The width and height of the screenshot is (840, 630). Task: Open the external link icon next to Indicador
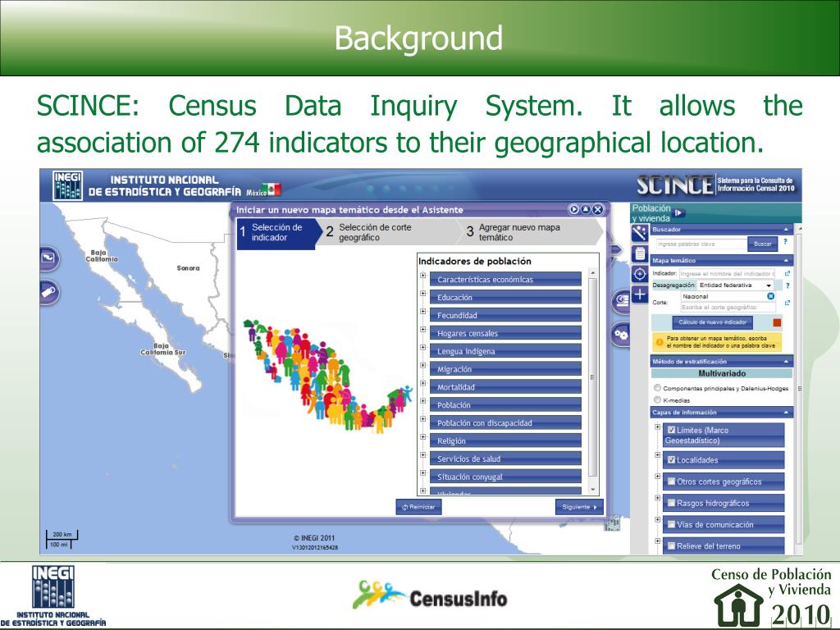787,273
